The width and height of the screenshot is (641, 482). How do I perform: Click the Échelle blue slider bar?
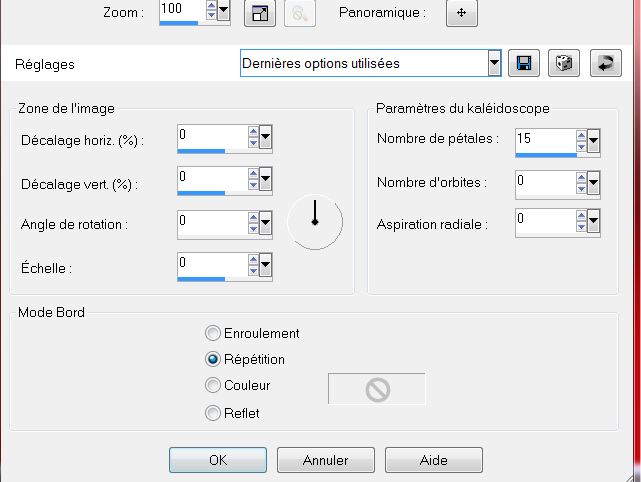pos(201,279)
